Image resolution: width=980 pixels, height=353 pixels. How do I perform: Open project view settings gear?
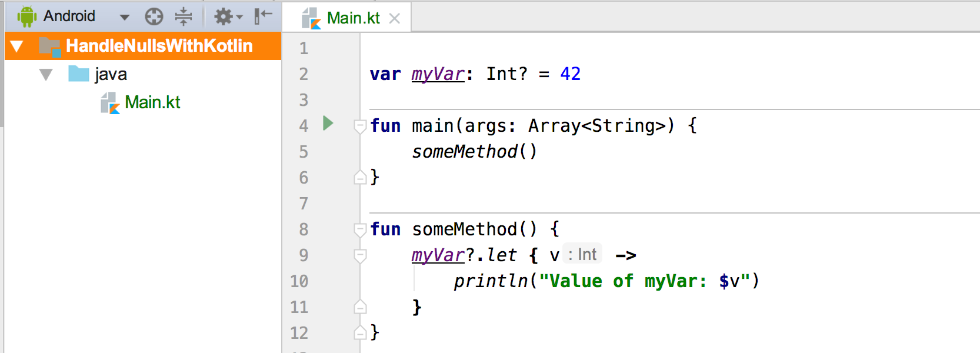tap(228, 16)
